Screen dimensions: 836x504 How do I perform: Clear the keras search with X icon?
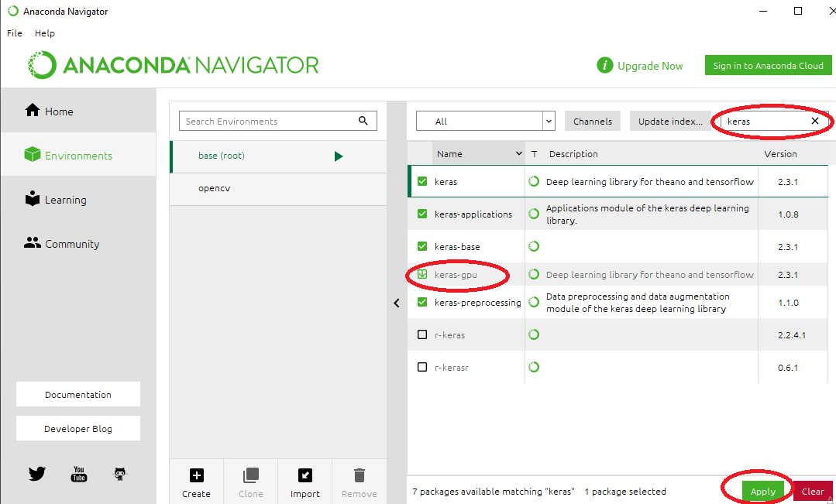[x=814, y=121]
